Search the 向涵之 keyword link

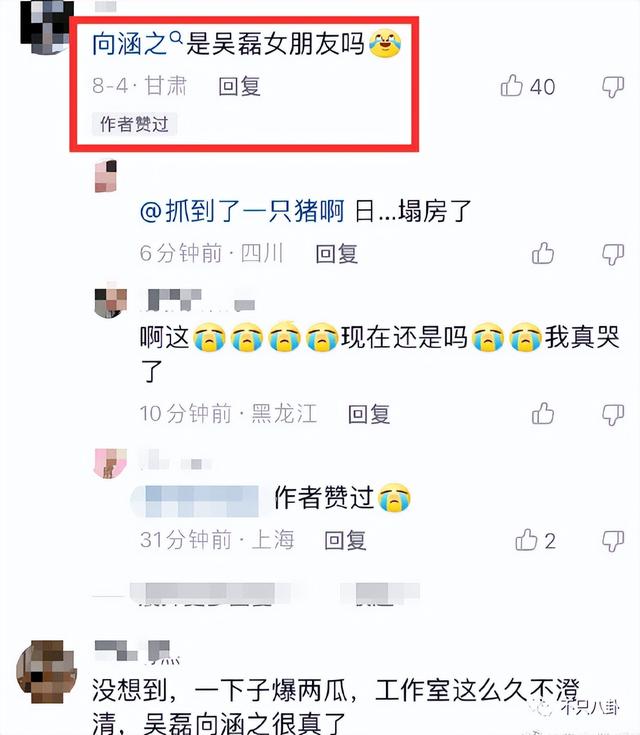(x=137, y=44)
